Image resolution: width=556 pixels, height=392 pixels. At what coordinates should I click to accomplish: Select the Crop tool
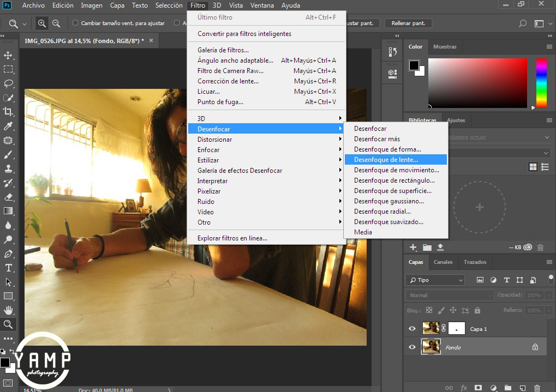pos(8,112)
